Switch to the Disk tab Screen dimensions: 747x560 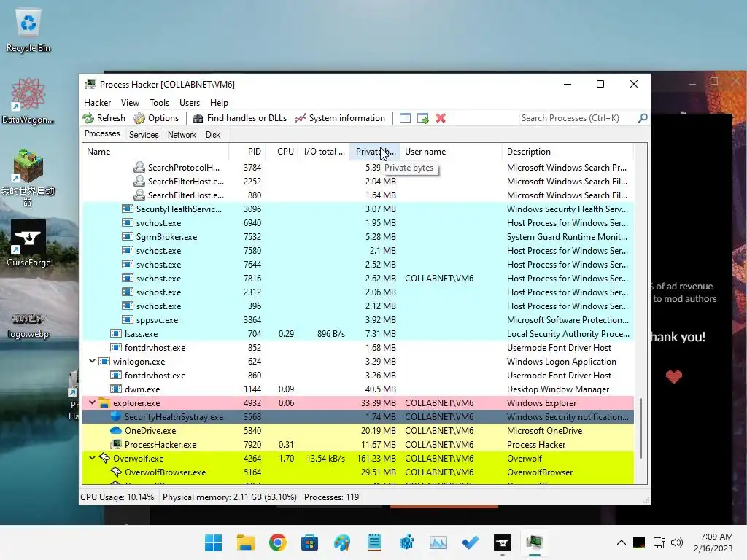(213, 135)
